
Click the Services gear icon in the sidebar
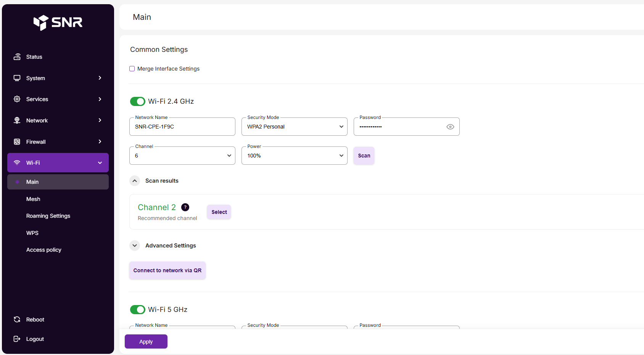coord(17,99)
